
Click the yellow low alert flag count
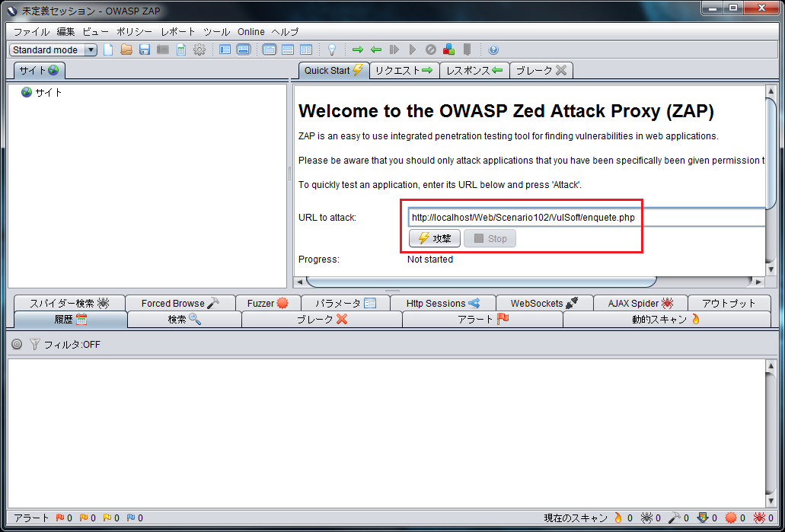pyautogui.click(x=110, y=518)
